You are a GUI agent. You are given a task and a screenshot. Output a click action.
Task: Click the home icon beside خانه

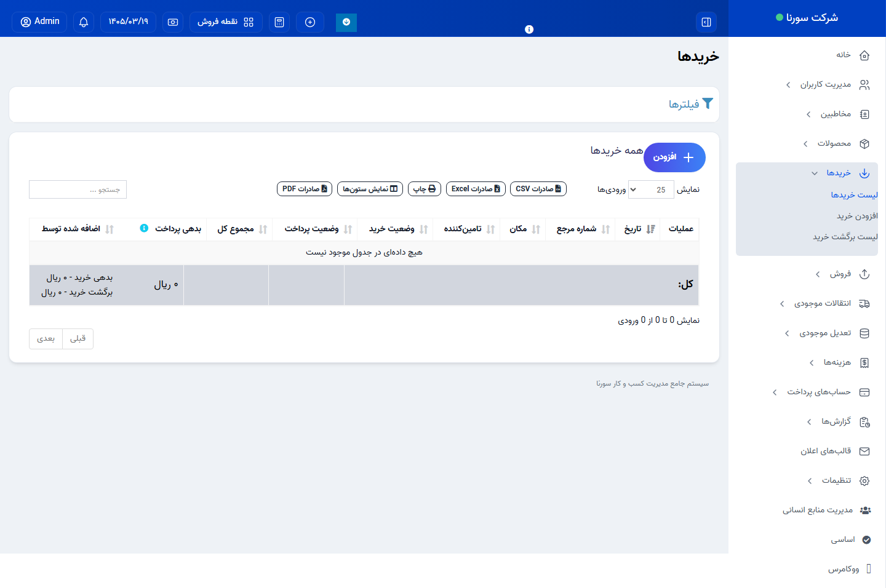pyautogui.click(x=864, y=55)
